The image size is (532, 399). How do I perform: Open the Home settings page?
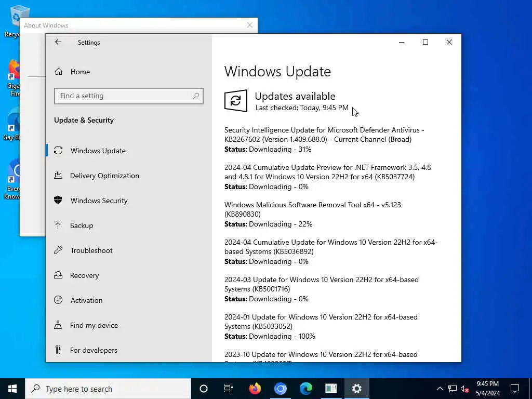tap(81, 72)
